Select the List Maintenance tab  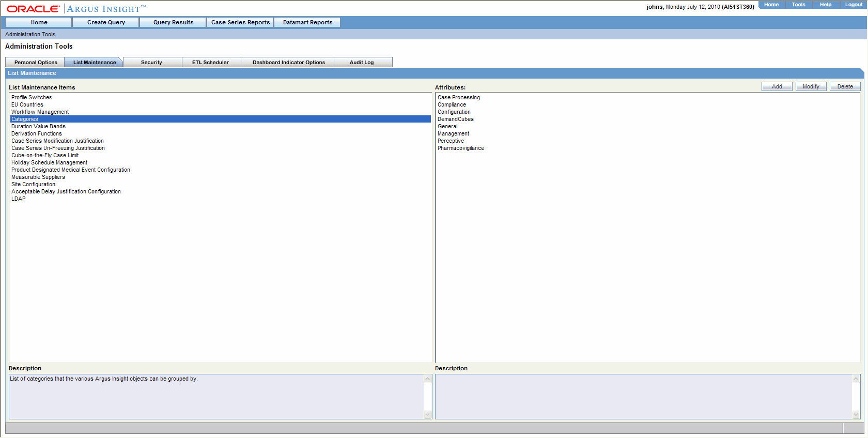coord(95,62)
